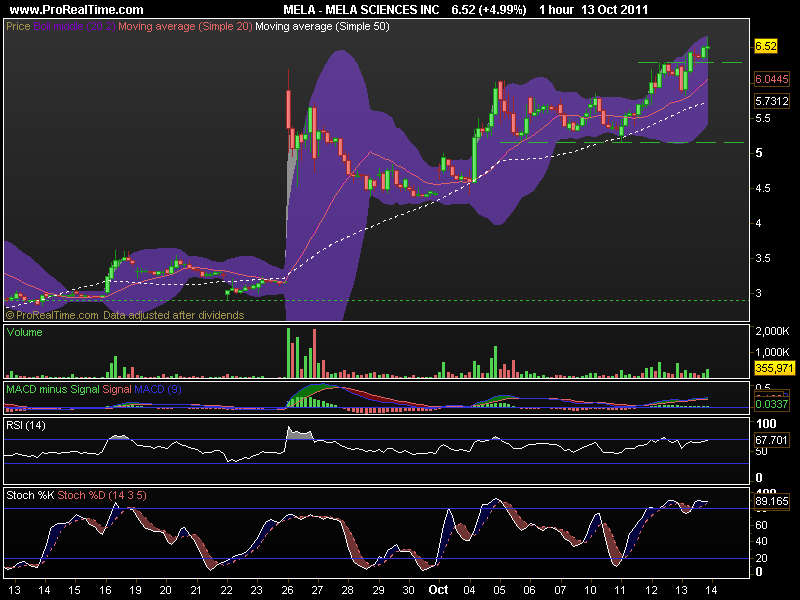This screenshot has height=600, width=800.
Task: Click the 'Price' legend label
Action: pyautogui.click(x=18, y=26)
